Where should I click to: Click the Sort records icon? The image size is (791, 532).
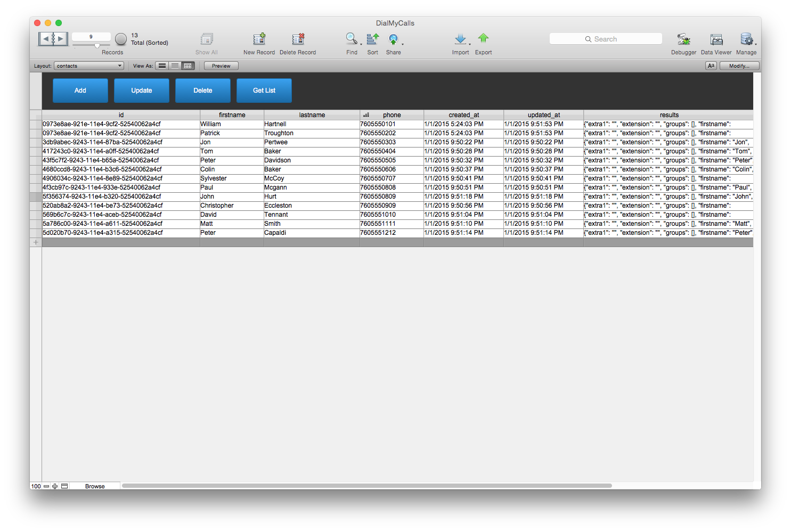pyautogui.click(x=373, y=39)
